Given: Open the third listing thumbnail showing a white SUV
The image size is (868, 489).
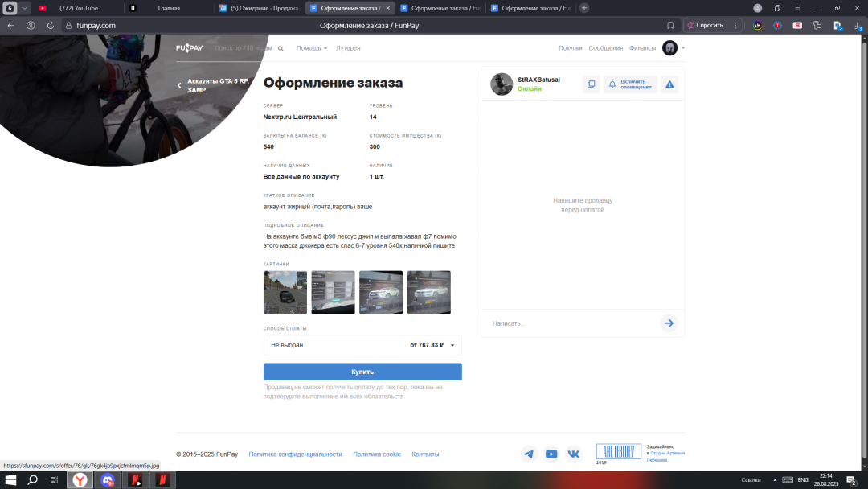Looking at the screenshot, I should coord(381,293).
